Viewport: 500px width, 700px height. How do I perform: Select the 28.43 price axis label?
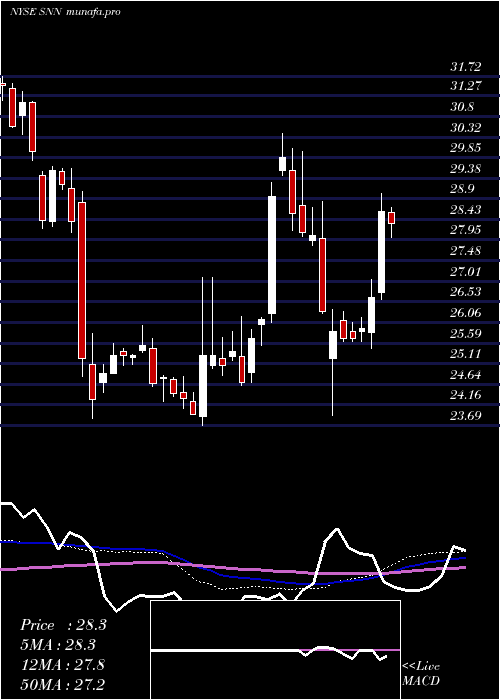[x=466, y=210]
